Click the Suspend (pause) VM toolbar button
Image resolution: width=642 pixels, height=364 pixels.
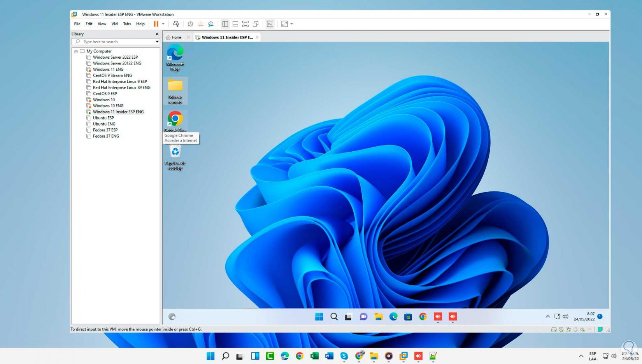(x=156, y=24)
